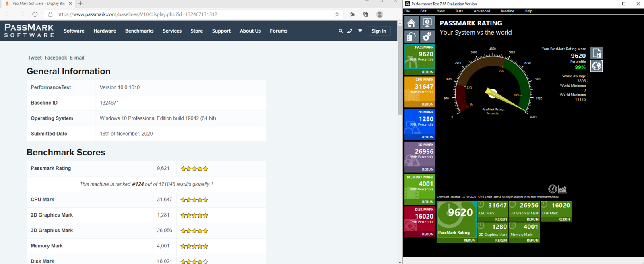The image size is (644, 264).
Task: Click the browser address bar URL
Action: point(137,14)
